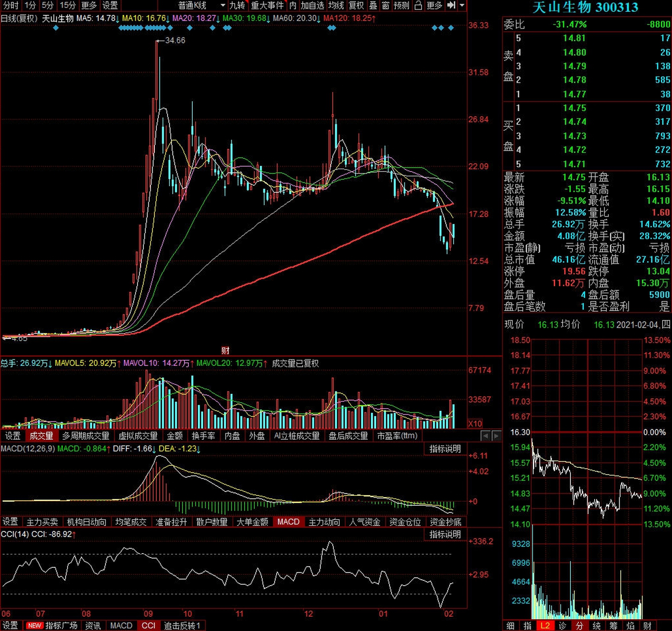Screen dimensions: 672x631
Task: Select 换手率 turnover tab
Action: coord(204,436)
